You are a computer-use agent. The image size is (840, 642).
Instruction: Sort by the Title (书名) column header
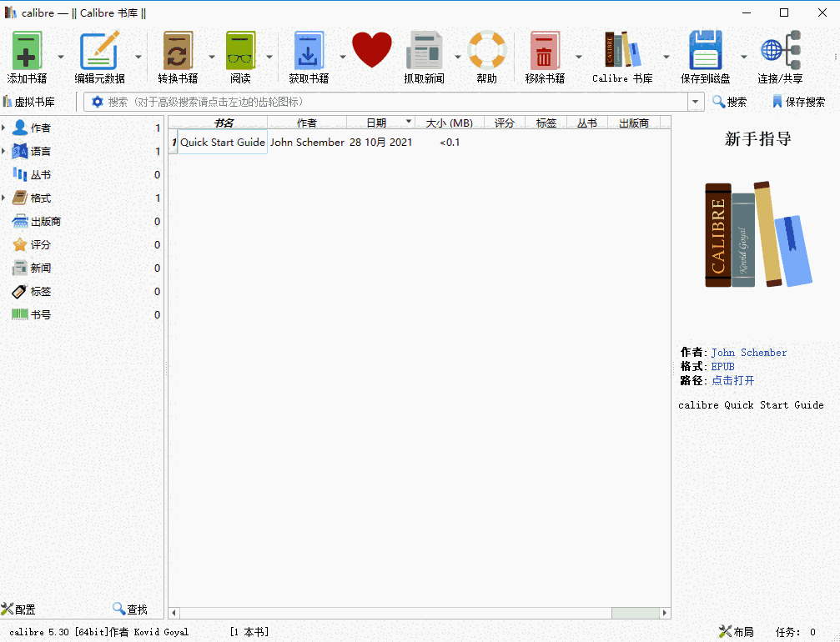[x=224, y=123]
